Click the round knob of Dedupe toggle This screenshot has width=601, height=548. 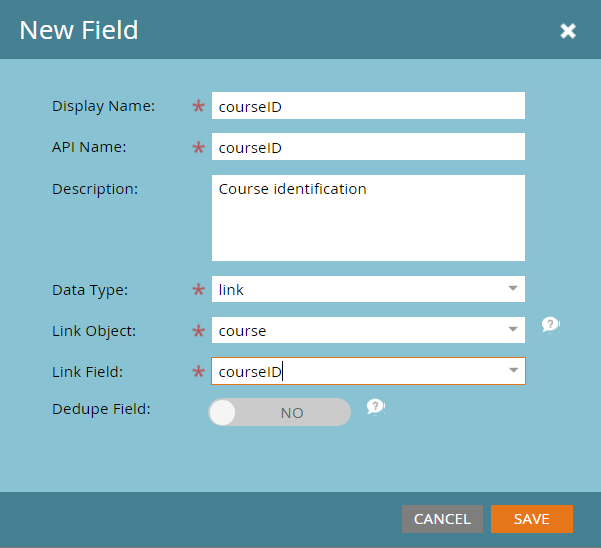[x=222, y=412]
